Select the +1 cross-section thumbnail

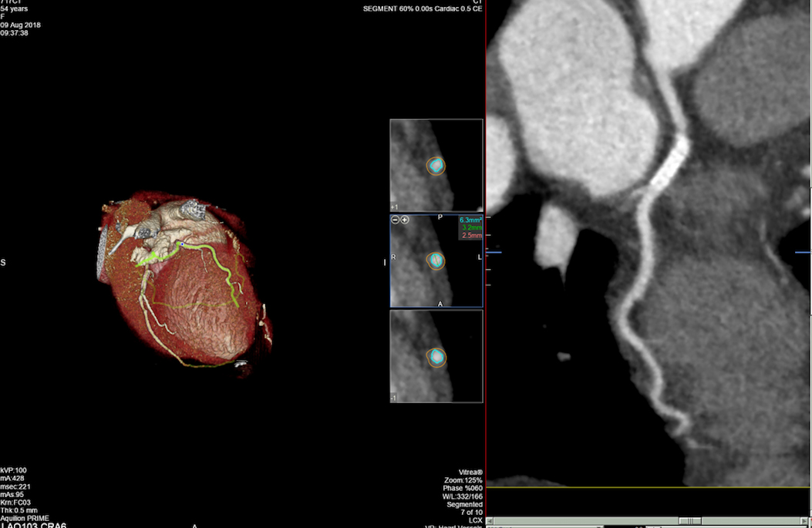click(x=436, y=165)
